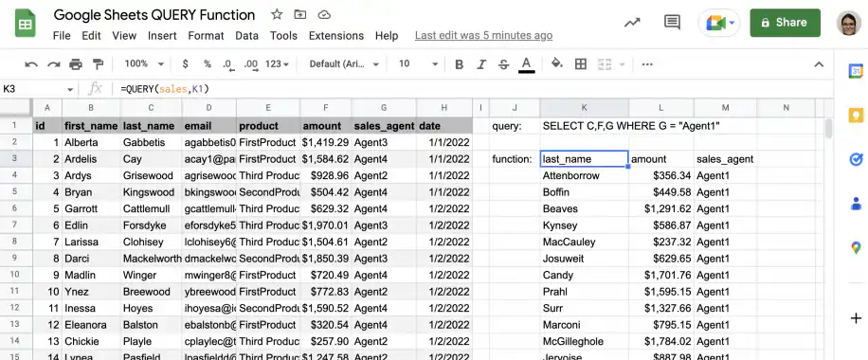The image size is (868, 360).
Task: Open the font size dropdown
Action: pyautogui.click(x=419, y=64)
